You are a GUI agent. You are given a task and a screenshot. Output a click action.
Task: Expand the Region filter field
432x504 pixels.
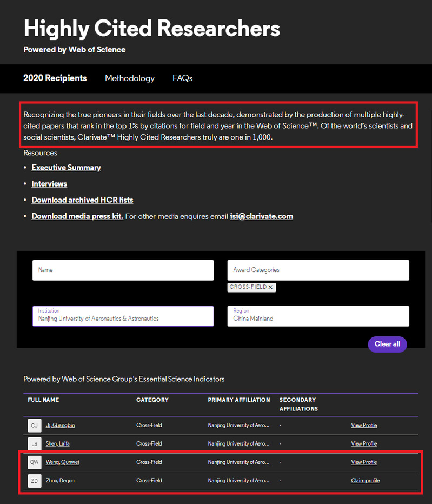318,316
